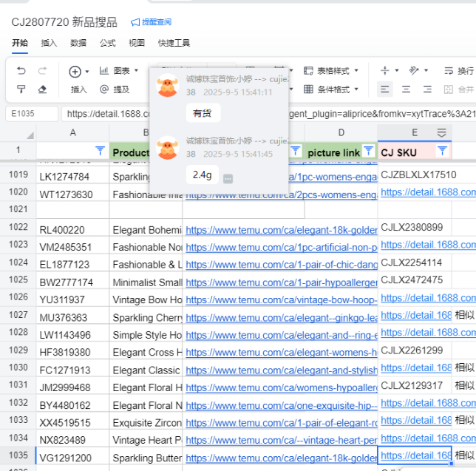Click filter icon on CJ SKU column
This screenshot has width=476, height=471.
coord(442,152)
